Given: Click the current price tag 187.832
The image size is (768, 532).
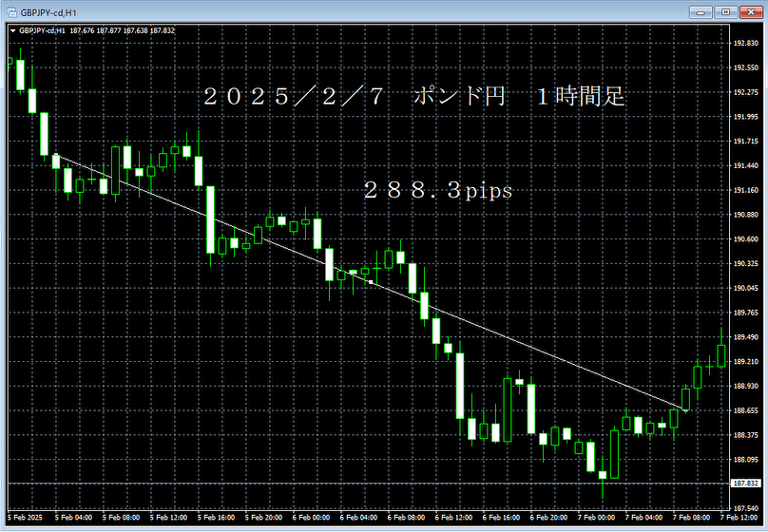Looking at the screenshot, I should coord(745,484).
